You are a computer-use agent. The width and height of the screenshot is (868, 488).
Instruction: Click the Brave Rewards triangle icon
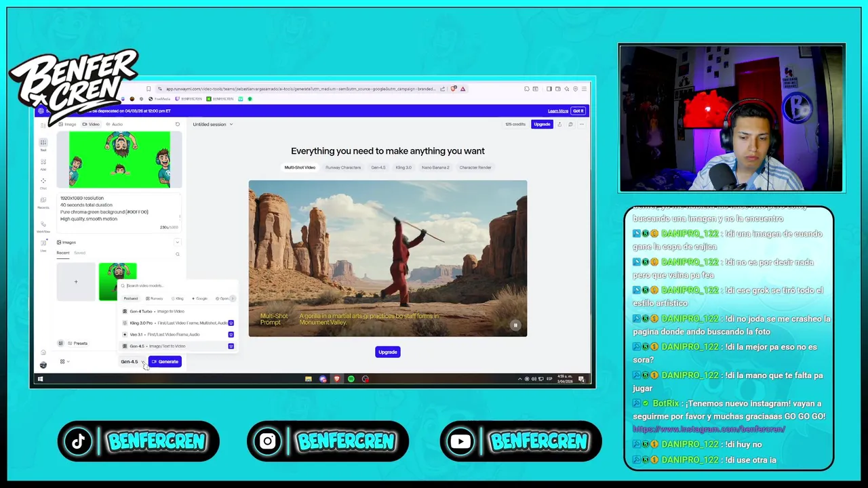pyautogui.click(x=462, y=89)
